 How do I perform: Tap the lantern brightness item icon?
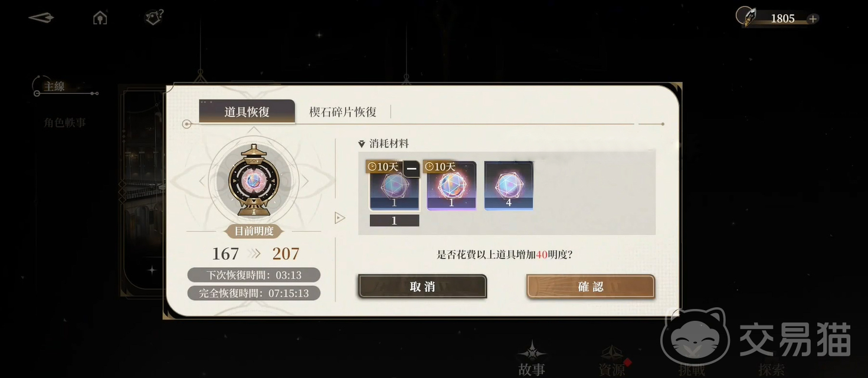254,180
